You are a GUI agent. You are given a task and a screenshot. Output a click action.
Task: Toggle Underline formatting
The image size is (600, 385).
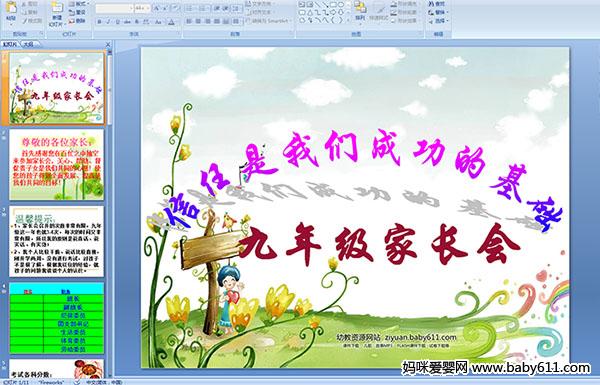117,22
